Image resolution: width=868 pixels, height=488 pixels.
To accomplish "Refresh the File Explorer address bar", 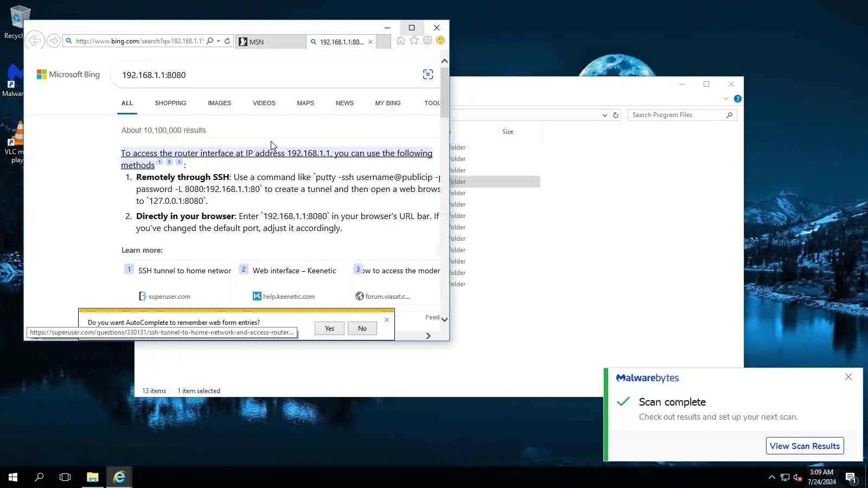I will (x=616, y=115).
